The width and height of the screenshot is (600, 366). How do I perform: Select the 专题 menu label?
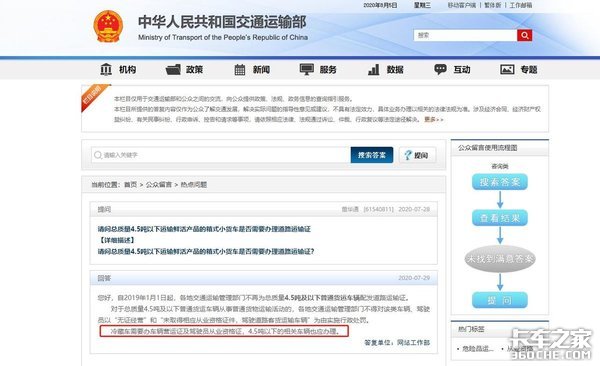(529, 70)
